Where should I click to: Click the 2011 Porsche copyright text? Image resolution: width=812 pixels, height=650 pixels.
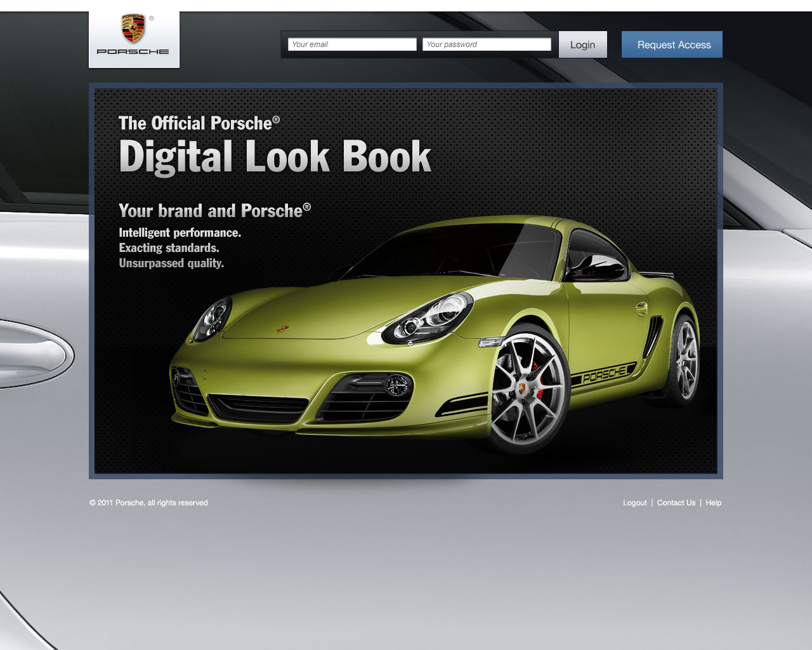coord(148,503)
